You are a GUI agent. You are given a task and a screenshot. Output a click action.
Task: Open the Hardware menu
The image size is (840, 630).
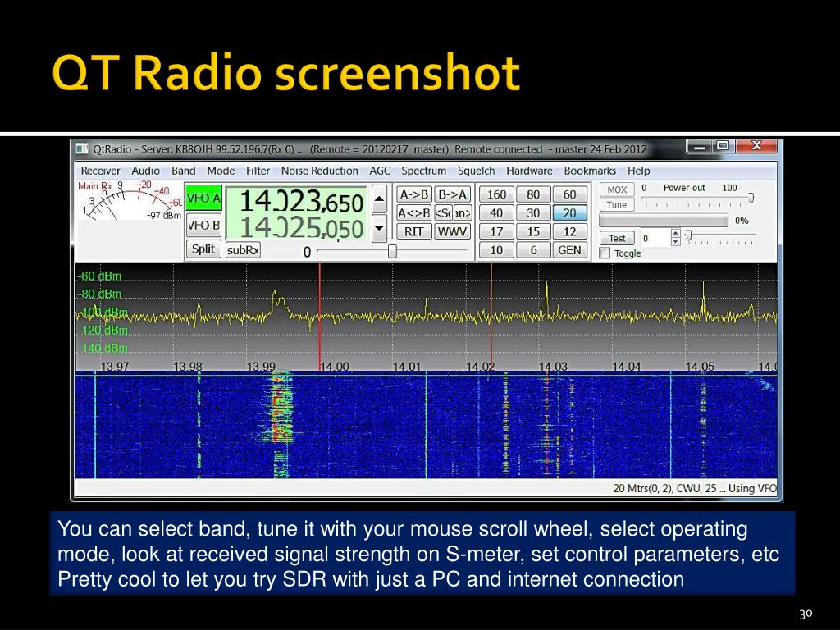click(529, 171)
